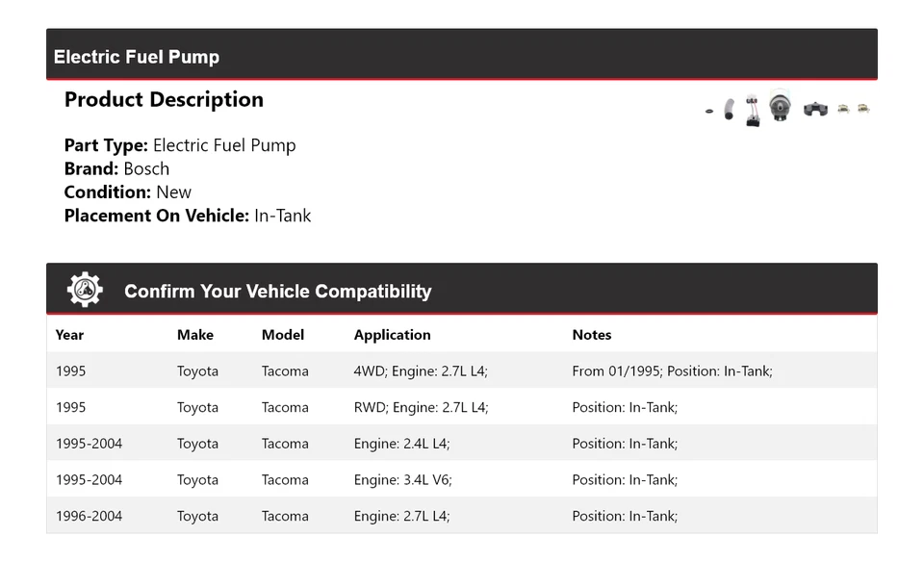This screenshot has height=562, width=924.
Task: Select the 4WD; Engine: 2.7L L4 application cell
Action: click(x=421, y=370)
